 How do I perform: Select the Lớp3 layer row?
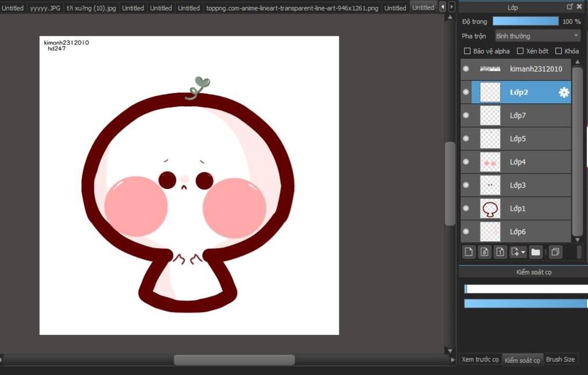coord(516,185)
